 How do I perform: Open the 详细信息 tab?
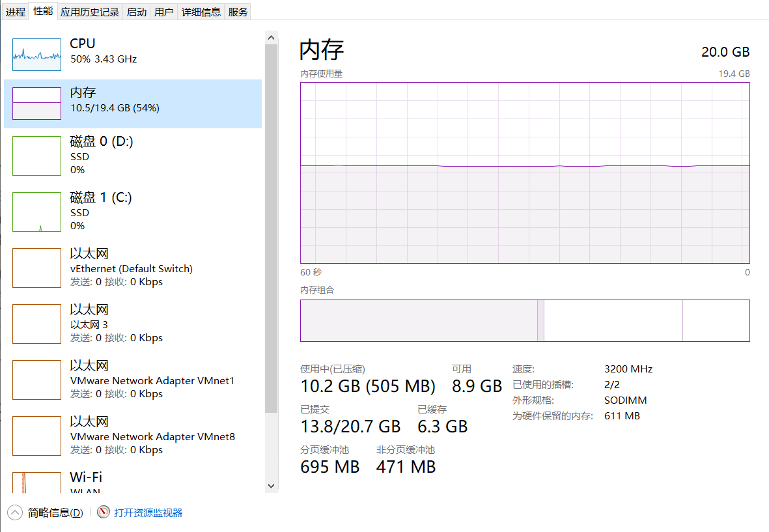(x=201, y=12)
